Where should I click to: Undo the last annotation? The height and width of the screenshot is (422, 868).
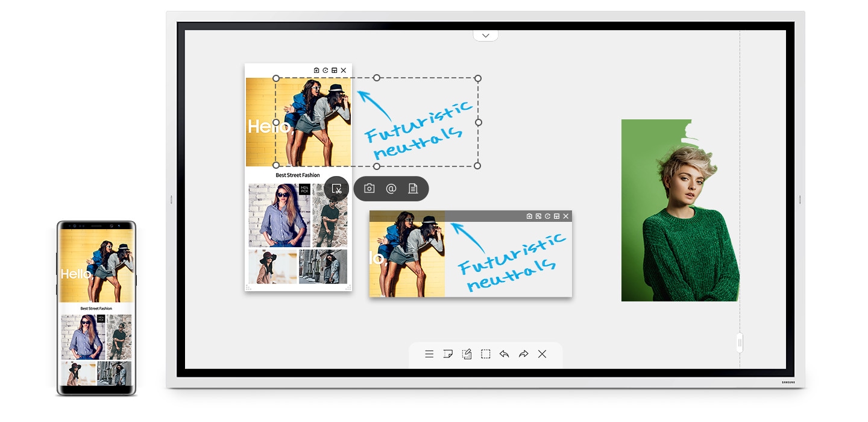tap(505, 354)
